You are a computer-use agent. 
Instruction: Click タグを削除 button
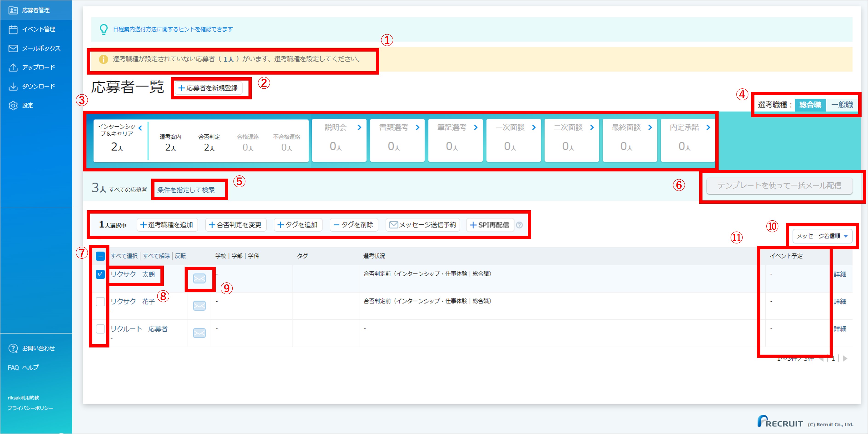click(x=354, y=225)
